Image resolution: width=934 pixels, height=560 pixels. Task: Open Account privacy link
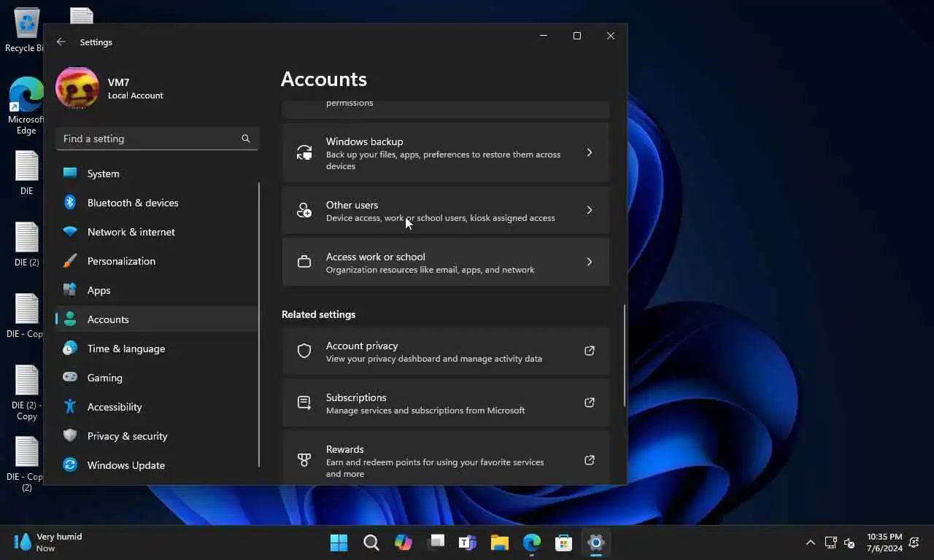[445, 351]
